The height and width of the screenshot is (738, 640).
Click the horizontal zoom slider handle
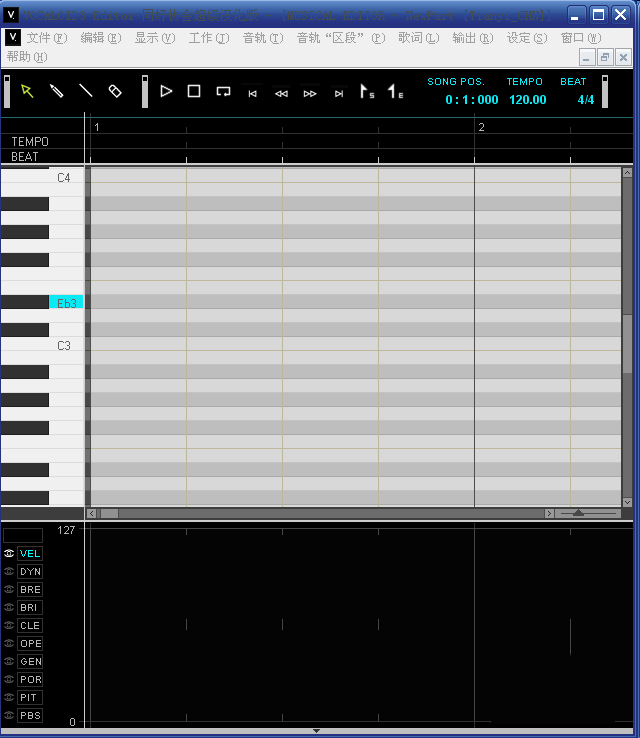click(x=578, y=513)
